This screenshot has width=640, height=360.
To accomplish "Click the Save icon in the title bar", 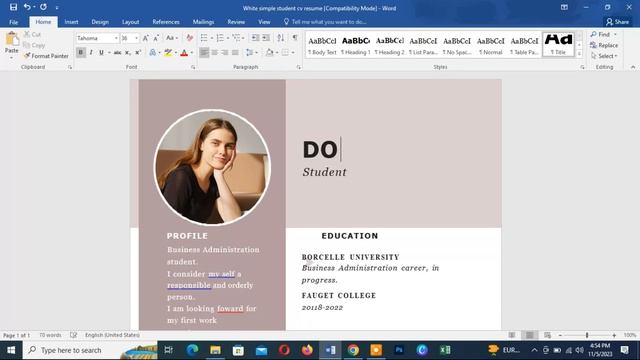I will click(x=13, y=7).
